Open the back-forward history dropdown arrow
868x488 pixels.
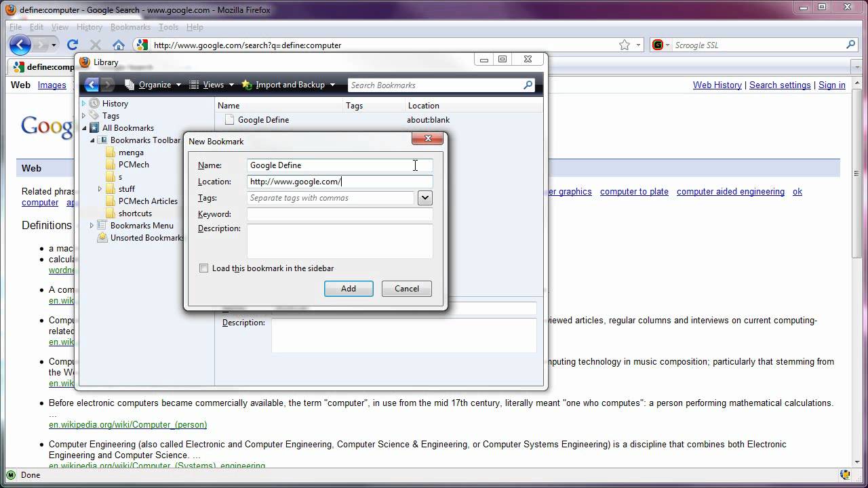(x=54, y=45)
